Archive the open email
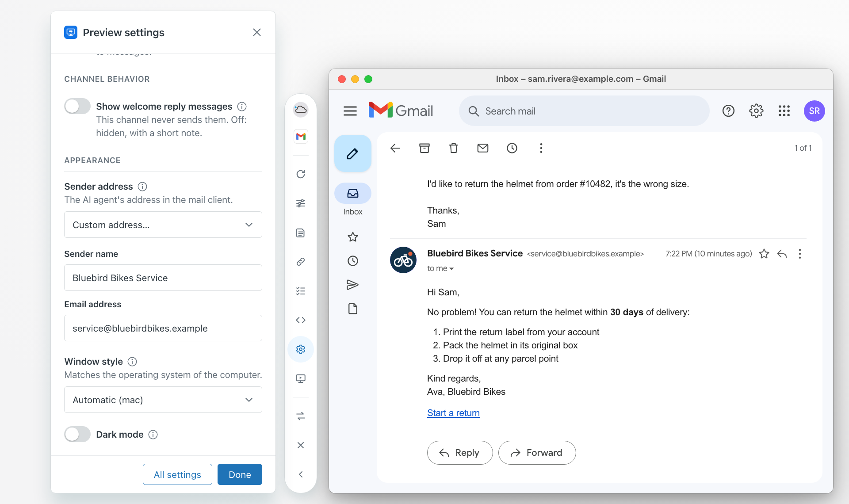 click(424, 148)
